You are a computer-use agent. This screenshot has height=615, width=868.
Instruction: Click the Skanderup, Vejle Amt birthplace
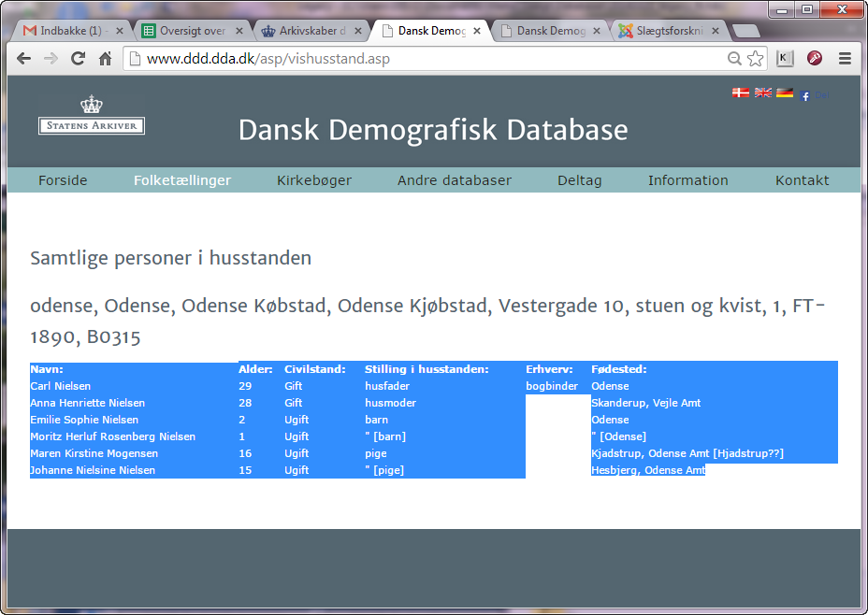coord(646,403)
